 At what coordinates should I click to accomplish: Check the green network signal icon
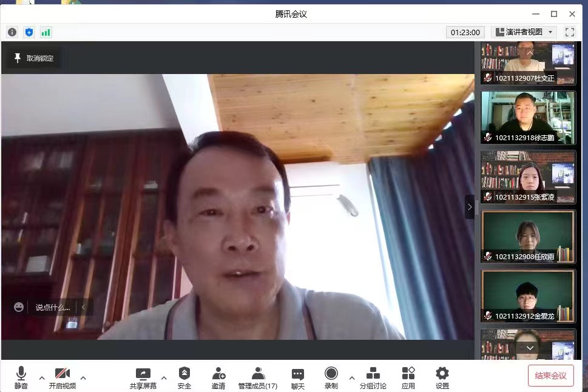46,32
